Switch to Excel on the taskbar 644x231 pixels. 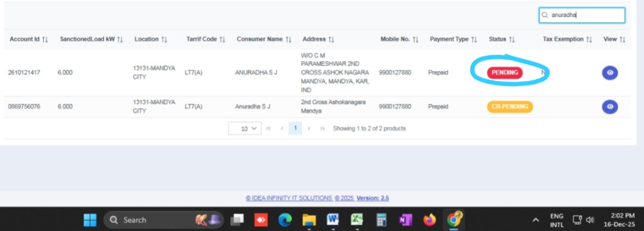[356, 220]
